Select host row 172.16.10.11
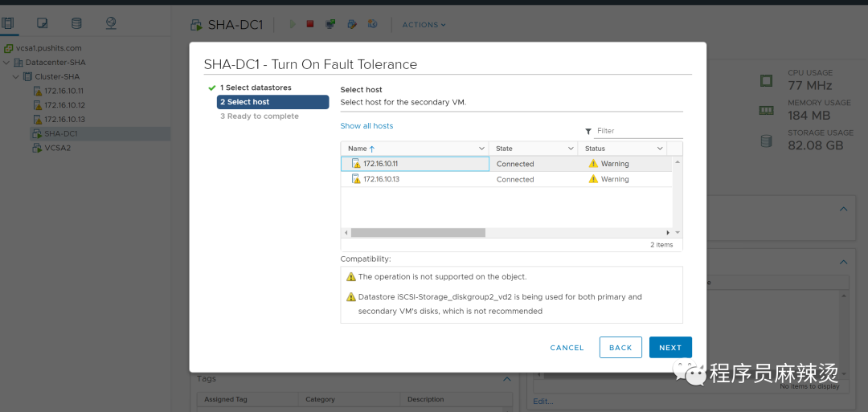Screen dimensions: 868x412 pyautogui.click(x=414, y=164)
